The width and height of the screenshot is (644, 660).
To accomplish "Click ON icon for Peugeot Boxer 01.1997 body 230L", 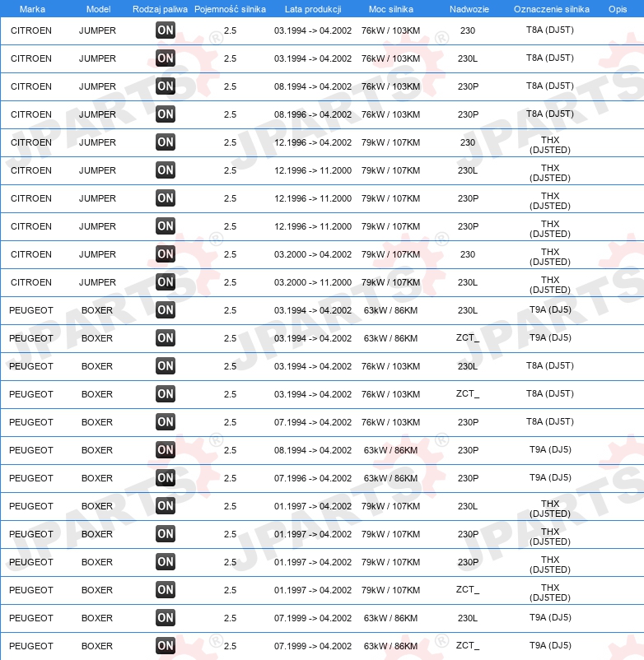I will click(165, 506).
